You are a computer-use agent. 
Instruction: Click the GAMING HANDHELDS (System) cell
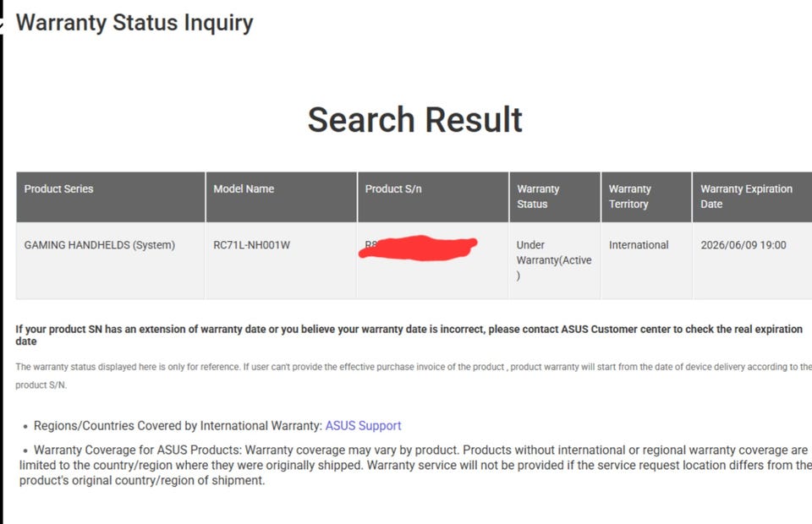(100, 246)
